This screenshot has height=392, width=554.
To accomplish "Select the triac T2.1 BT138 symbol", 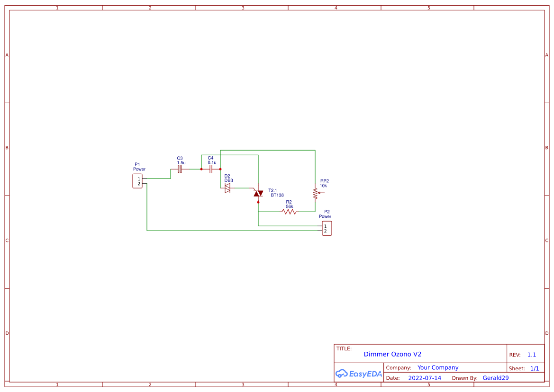I will pyautogui.click(x=258, y=194).
